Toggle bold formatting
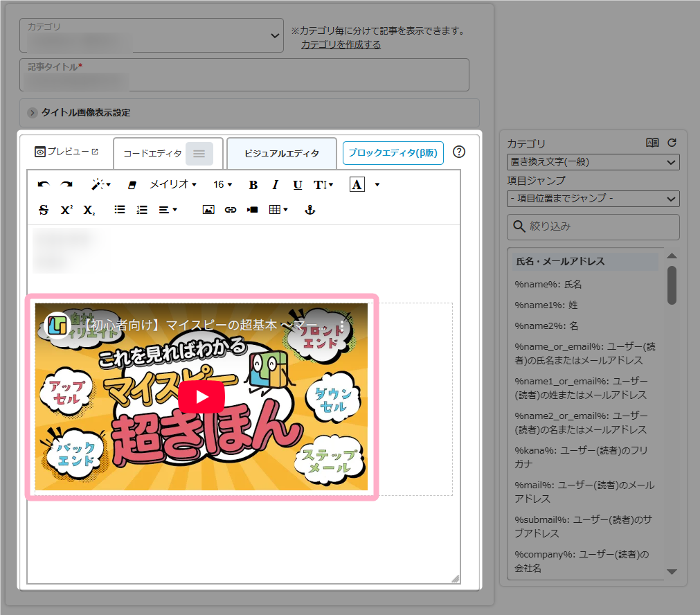Viewport: 700px width, 615px height. pyautogui.click(x=253, y=185)
